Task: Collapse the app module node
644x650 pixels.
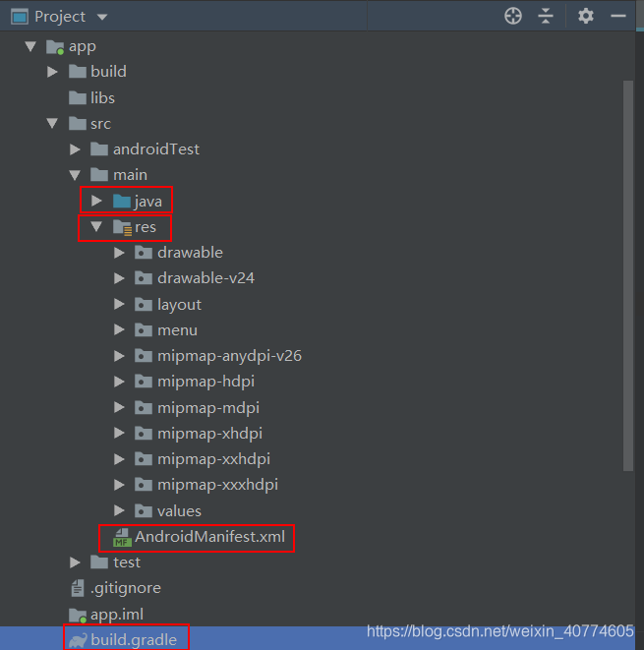Action: coord(30,46)
